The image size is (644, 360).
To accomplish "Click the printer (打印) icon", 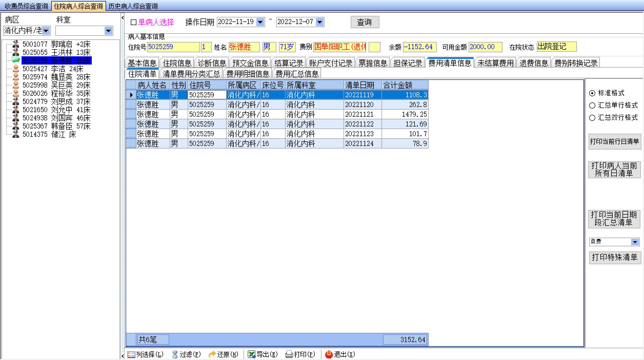I will [x=289, y=354].
